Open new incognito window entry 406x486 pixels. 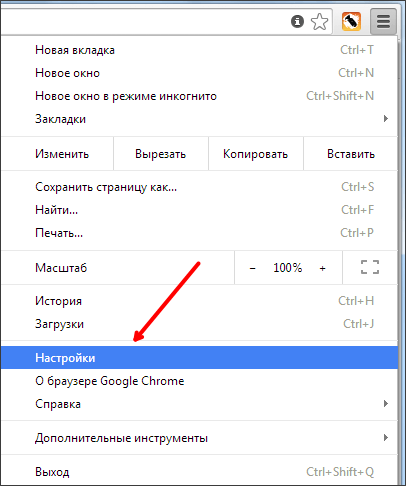(x=199, y=96)
